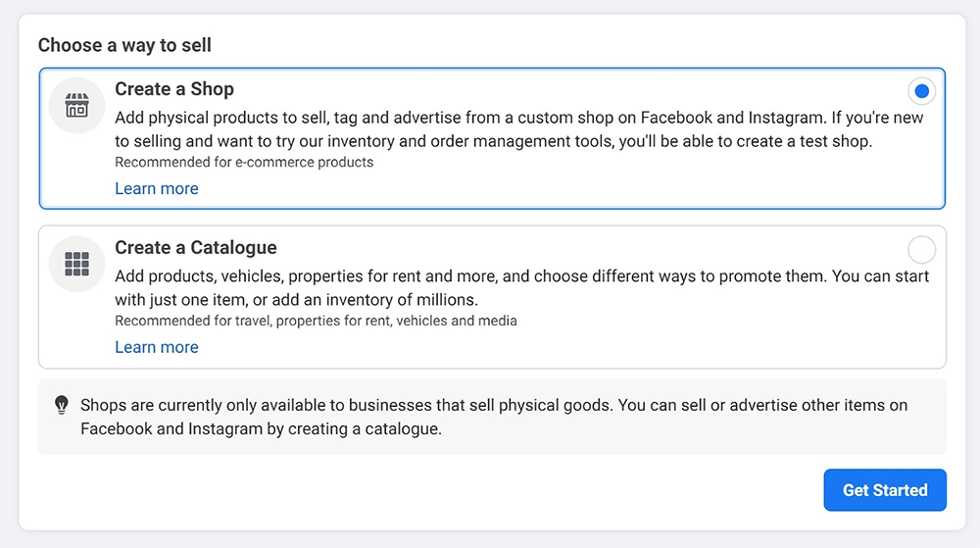Click the lightbulb tip icon
980x548 pixels.
pos(62,404)
